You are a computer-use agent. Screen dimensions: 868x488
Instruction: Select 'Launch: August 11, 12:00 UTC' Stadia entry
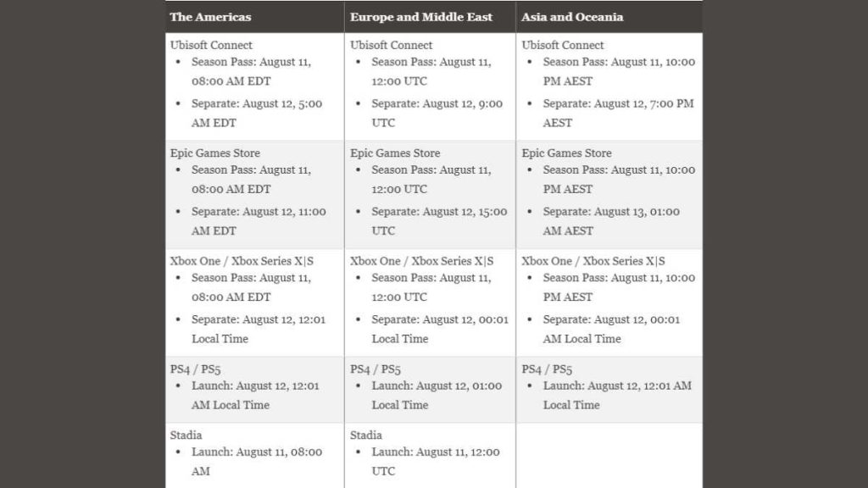(x=436, y=462)
